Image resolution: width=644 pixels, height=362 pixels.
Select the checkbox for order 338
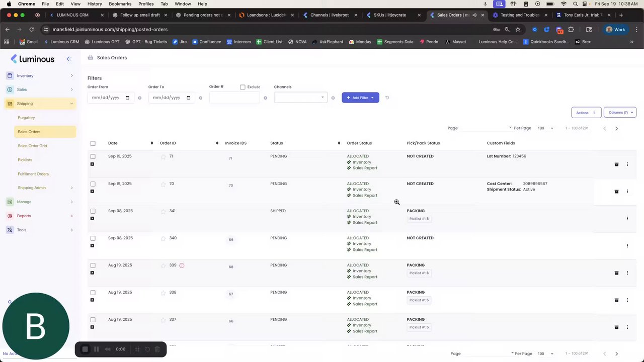point(93,292)
